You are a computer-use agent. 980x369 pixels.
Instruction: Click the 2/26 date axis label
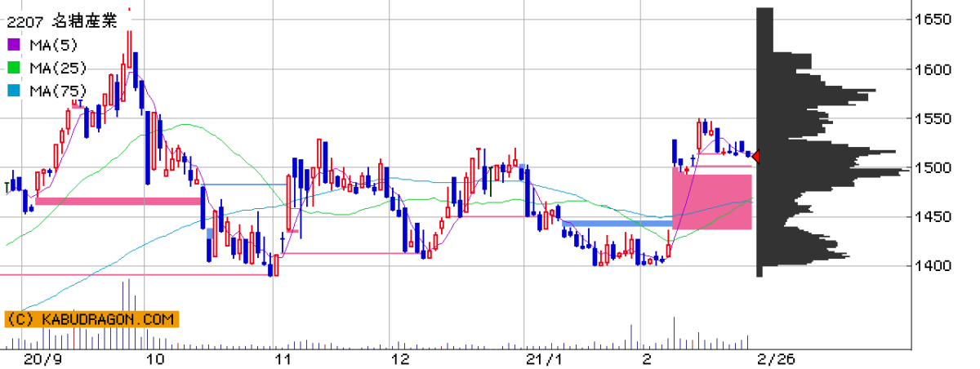click(775, 359)
